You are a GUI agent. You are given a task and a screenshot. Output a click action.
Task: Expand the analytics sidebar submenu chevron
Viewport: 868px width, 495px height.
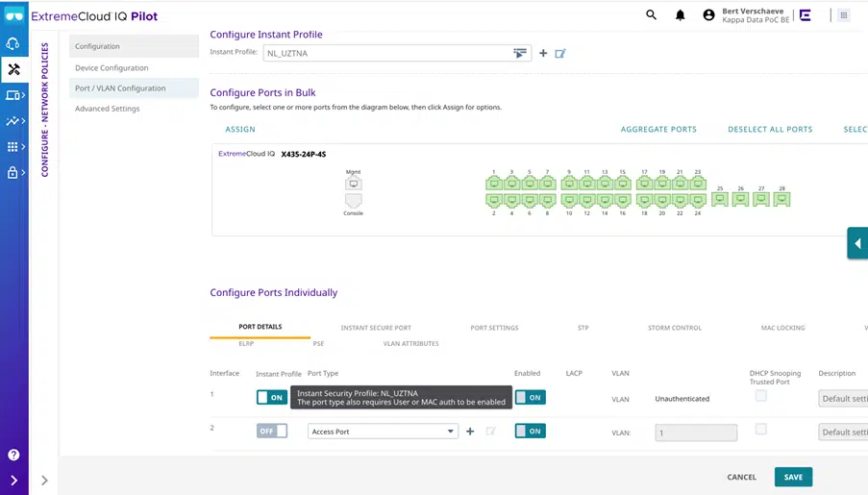pos(23,121)
